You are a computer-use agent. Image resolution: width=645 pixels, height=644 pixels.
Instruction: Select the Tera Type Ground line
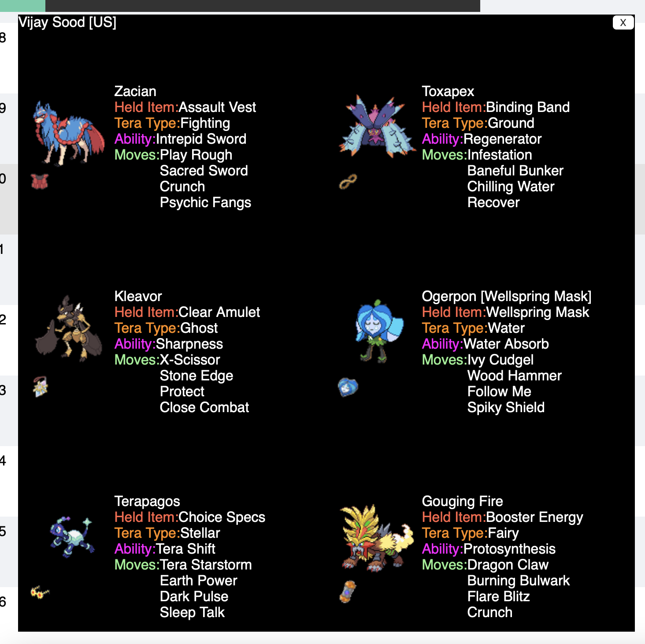[x=478, y=123]
